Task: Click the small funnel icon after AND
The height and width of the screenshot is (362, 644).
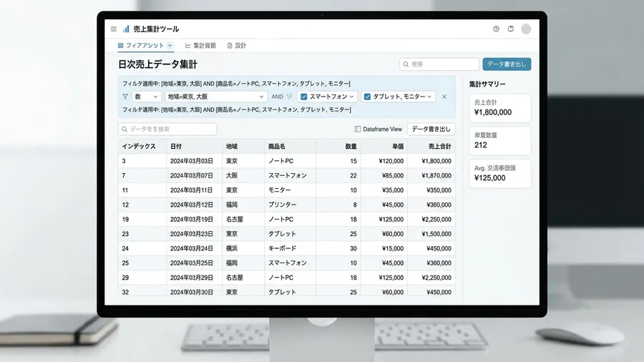Action: point(290,97)
